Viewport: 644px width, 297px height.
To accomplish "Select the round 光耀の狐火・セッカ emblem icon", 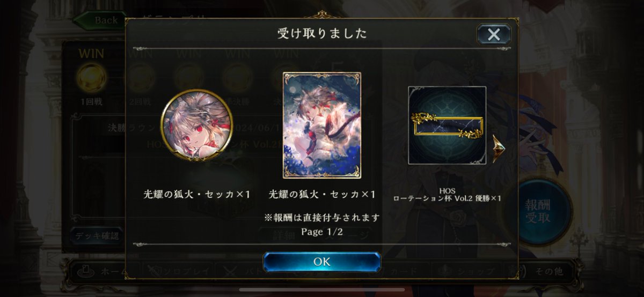I will pos(197,125).
